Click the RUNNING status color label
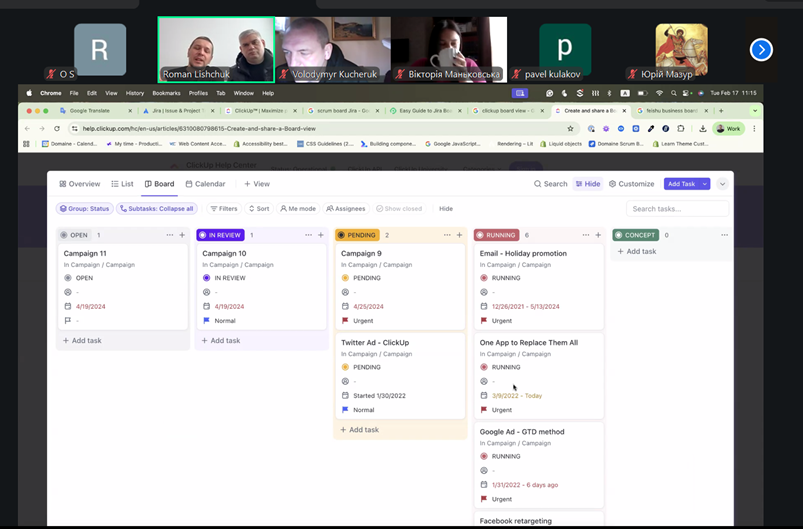This screenshot has height=529, width=803. (496, 235)
